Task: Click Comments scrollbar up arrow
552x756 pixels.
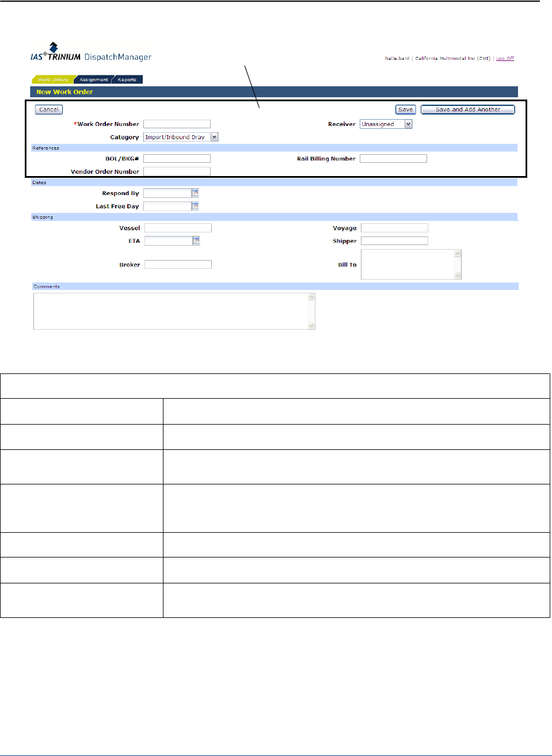Action: tap(312, 297)
